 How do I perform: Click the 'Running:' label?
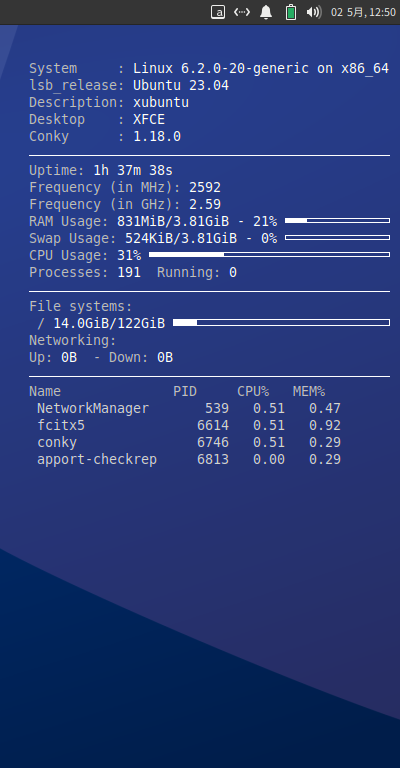tap(189, 272)
